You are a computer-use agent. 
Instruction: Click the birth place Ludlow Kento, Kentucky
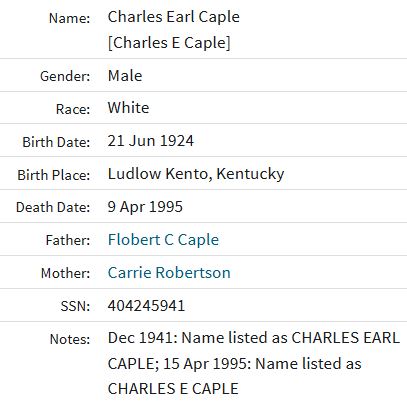click(x=196, y=174)
